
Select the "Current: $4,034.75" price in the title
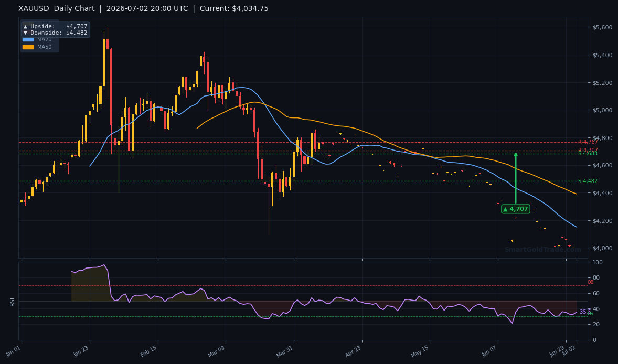tap(234, 9)
